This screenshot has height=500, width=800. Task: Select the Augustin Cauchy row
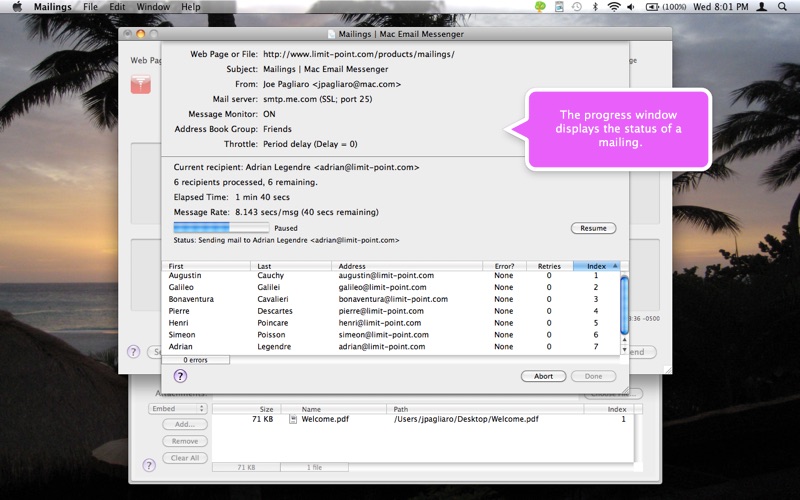[391, 276]
